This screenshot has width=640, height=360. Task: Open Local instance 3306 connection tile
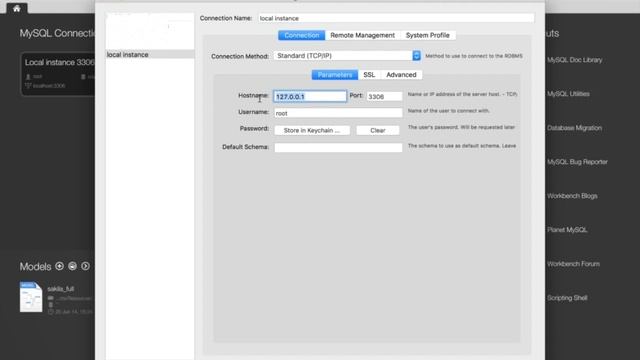(x=58, y=74)
